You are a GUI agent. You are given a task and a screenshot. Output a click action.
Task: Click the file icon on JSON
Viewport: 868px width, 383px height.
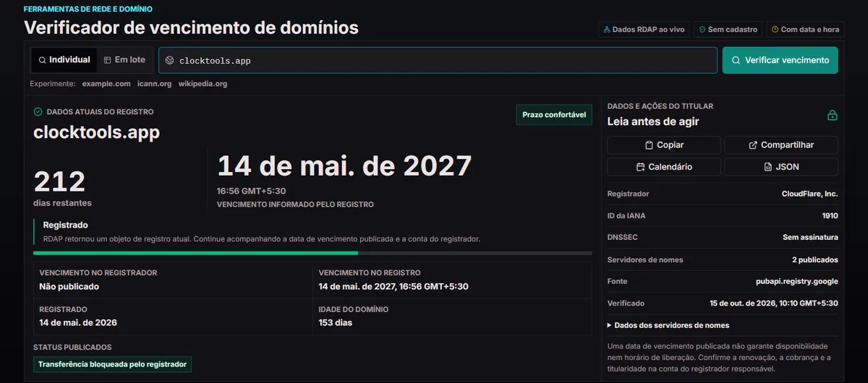tap(767, 167)
